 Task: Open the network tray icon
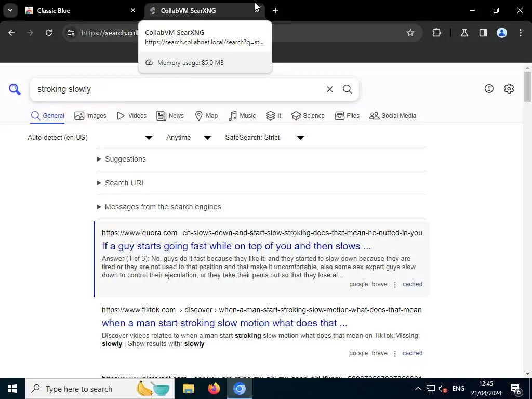coord(431,389)
